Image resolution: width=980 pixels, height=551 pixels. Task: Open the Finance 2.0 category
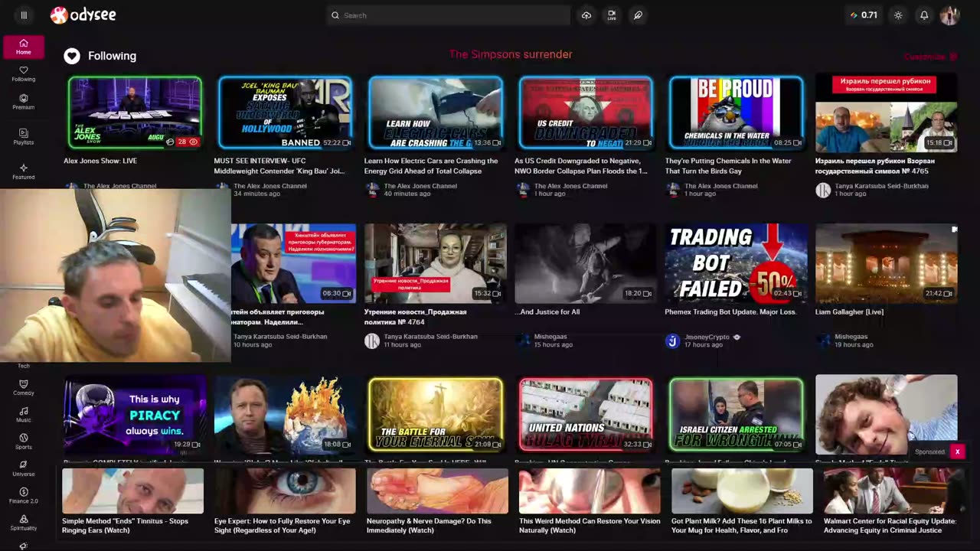coord(24,496)
